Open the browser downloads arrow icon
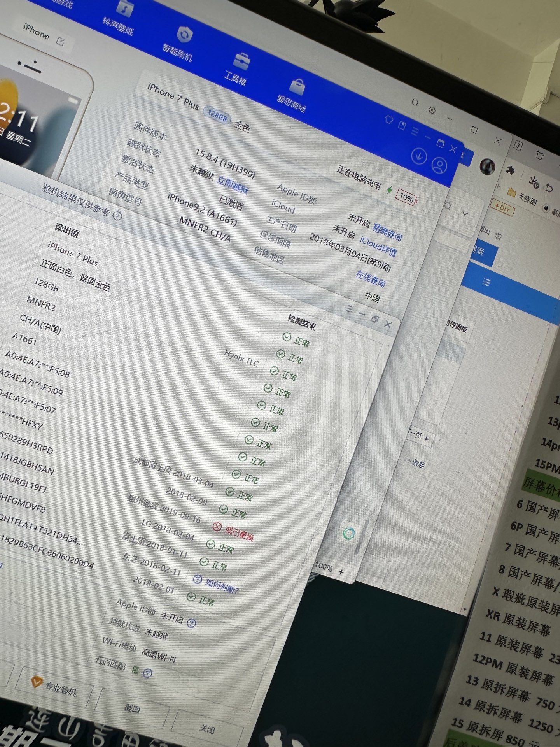Viewport: 560px width, 747px height. 534,181
